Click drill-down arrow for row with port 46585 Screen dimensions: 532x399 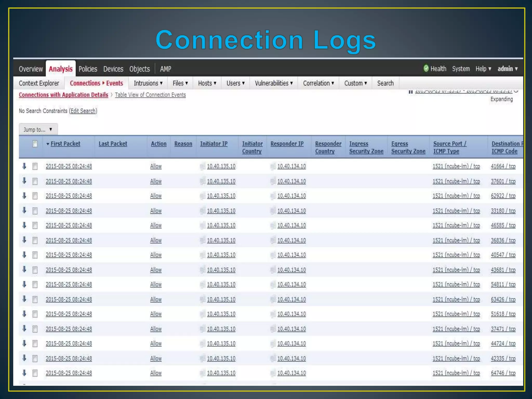click(24, 225)
